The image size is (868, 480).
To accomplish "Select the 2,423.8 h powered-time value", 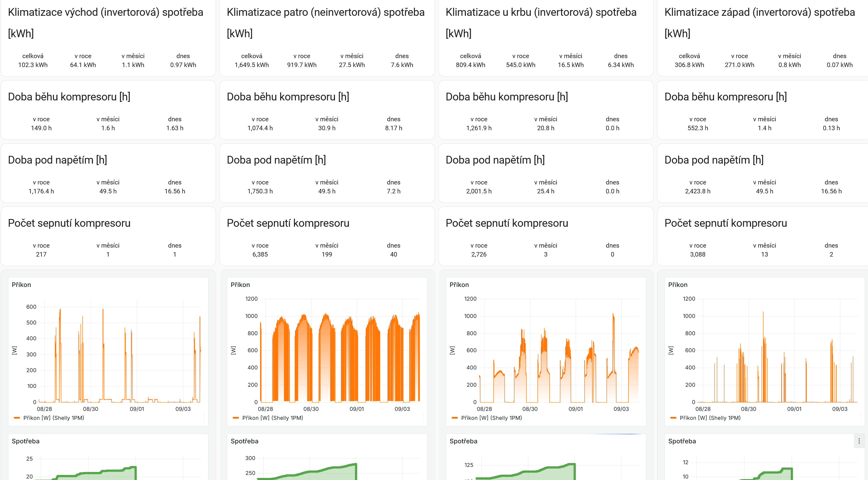I will pos(697,191).
